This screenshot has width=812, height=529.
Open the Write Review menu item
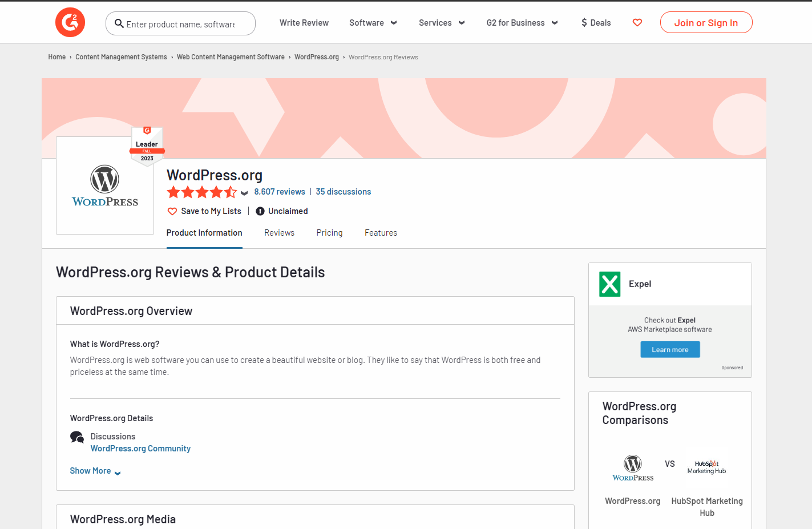coord(304,23)
